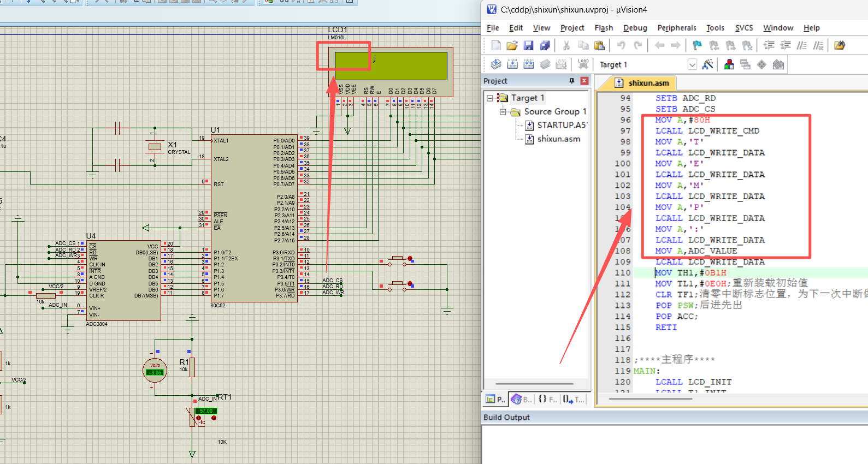Open the Target 1 dropdown arrow
868x464 pixels.
pyautogui.click(x=692, y=64)
